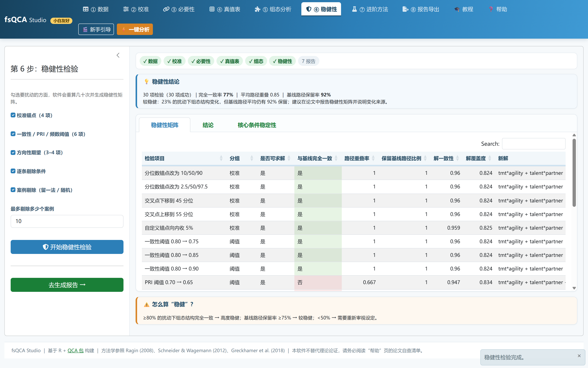Click the link icon on the ③ 必要性 nav item
Image resolution: width=588 pixels, height=368 pixels.
[x=166, y=9]
